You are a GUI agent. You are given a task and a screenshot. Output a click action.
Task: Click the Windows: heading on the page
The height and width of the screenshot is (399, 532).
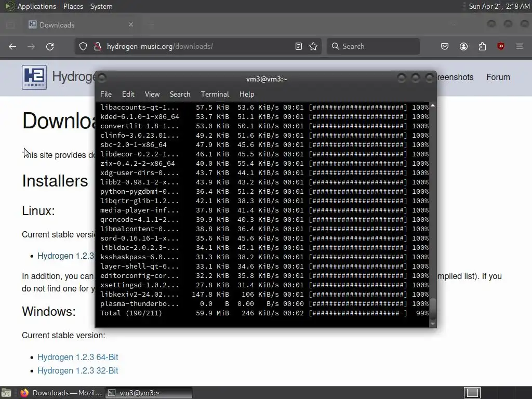(x=49, y=312)
